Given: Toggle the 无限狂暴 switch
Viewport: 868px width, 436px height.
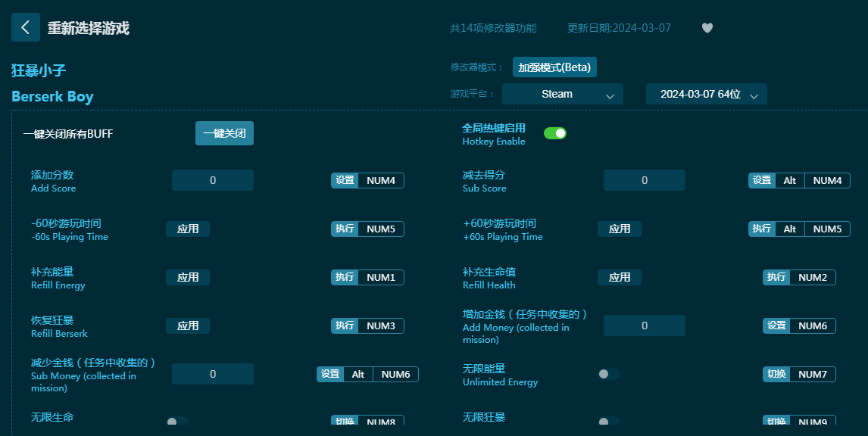Looking at the screenshot, I should [x=608, y=421].
